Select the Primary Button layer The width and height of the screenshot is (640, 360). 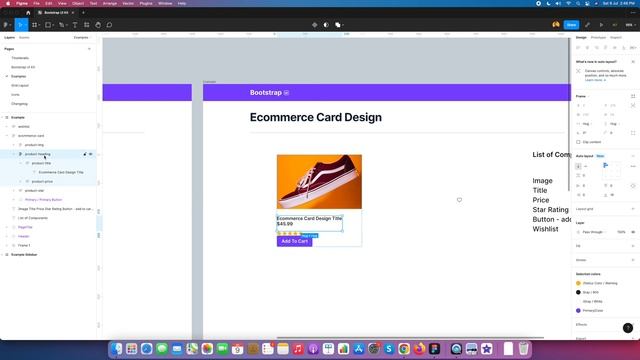click(43, 200)
